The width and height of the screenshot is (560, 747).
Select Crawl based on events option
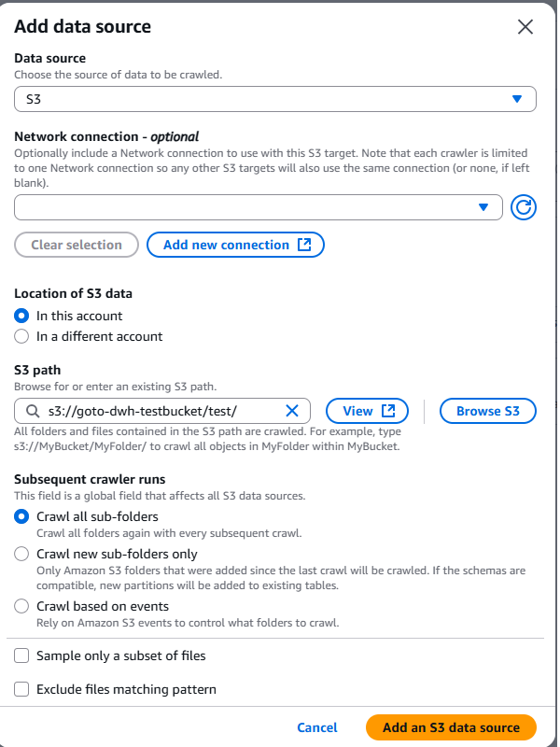click(22, 606)
